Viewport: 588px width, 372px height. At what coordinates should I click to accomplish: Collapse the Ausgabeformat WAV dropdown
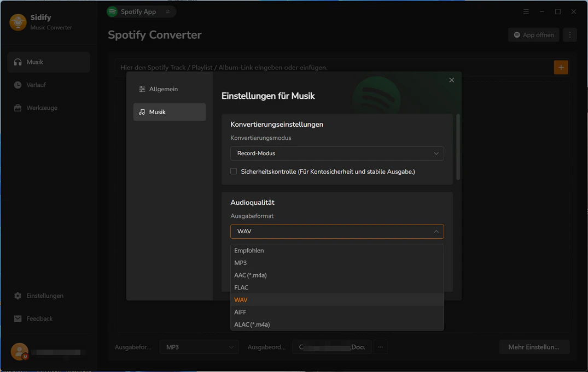(337, 232)
